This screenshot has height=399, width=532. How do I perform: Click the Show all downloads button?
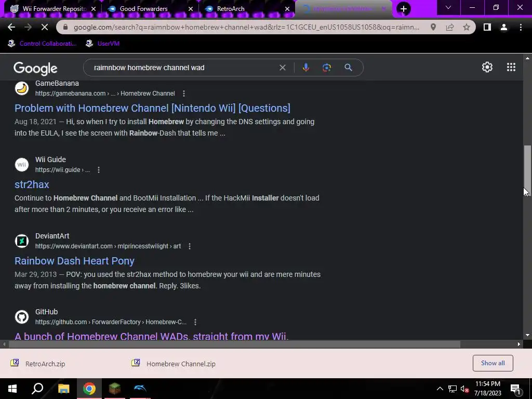(x=493, y=363)
